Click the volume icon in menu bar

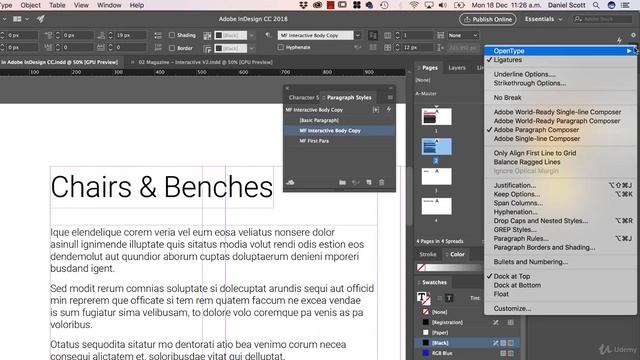point(443,5)
